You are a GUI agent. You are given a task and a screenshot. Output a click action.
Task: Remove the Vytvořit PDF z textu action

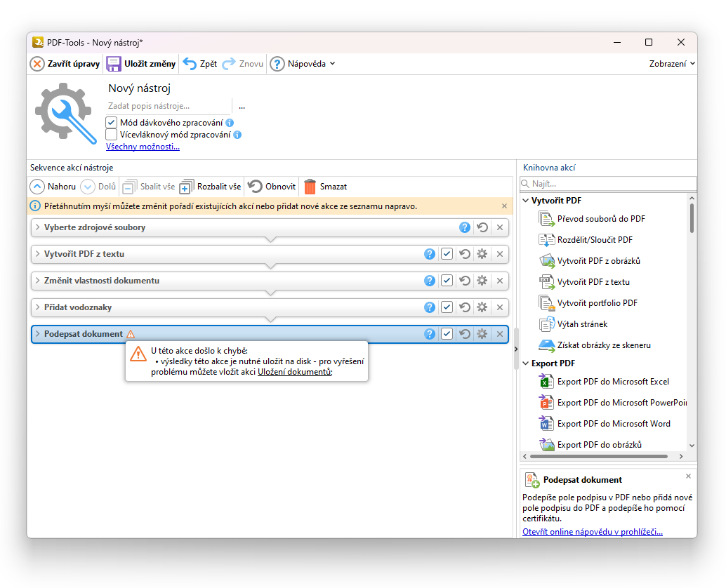[500, 254]
